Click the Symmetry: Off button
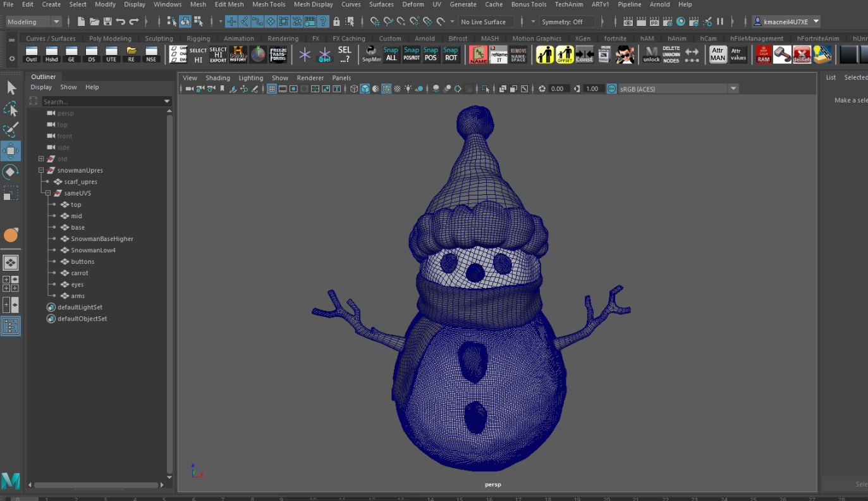This screenshot has width=868, height=501. 562,22
